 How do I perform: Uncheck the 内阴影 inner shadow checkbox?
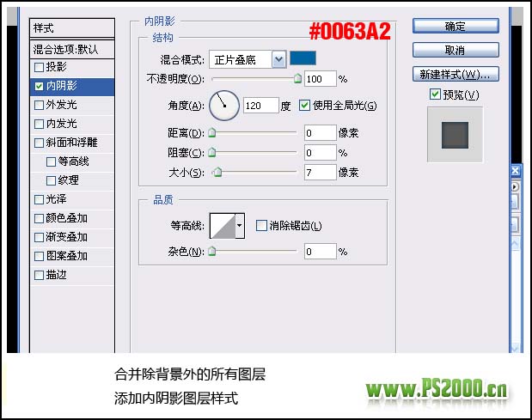point(39,86)
